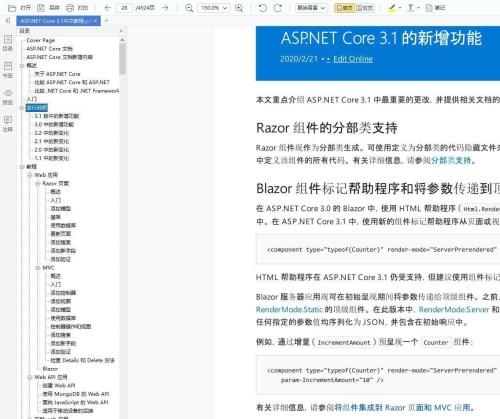This screenshot has width=500, height=419.
Task: Select the highlighter pen tool
Action: [392, 8]
